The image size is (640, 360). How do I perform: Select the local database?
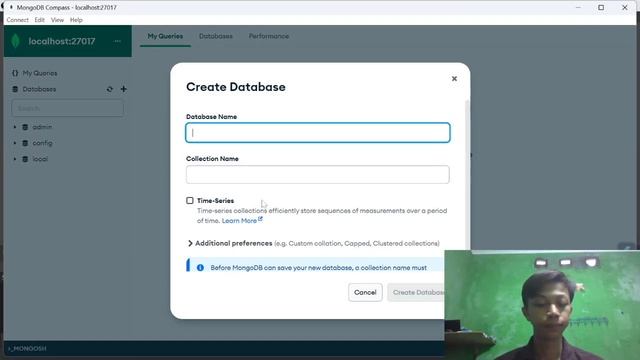tap(40, 159)
